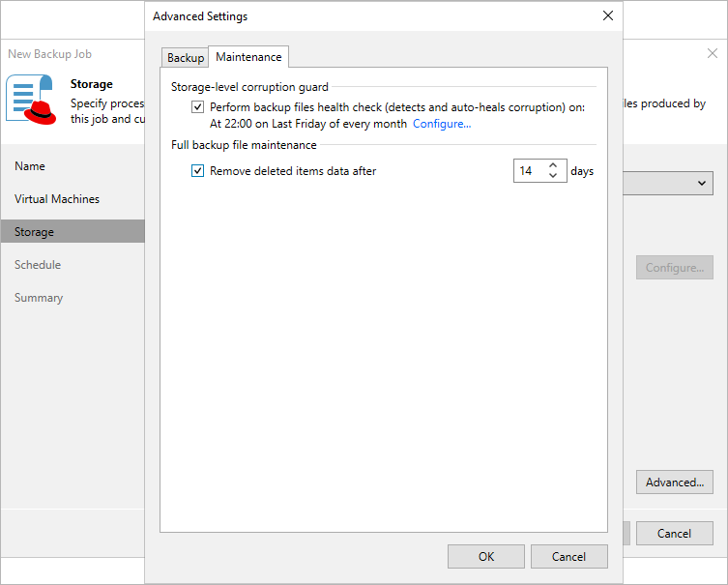Go to the Virtual Machines wizard step
The image size is (728, 585).
pos(57,199)
